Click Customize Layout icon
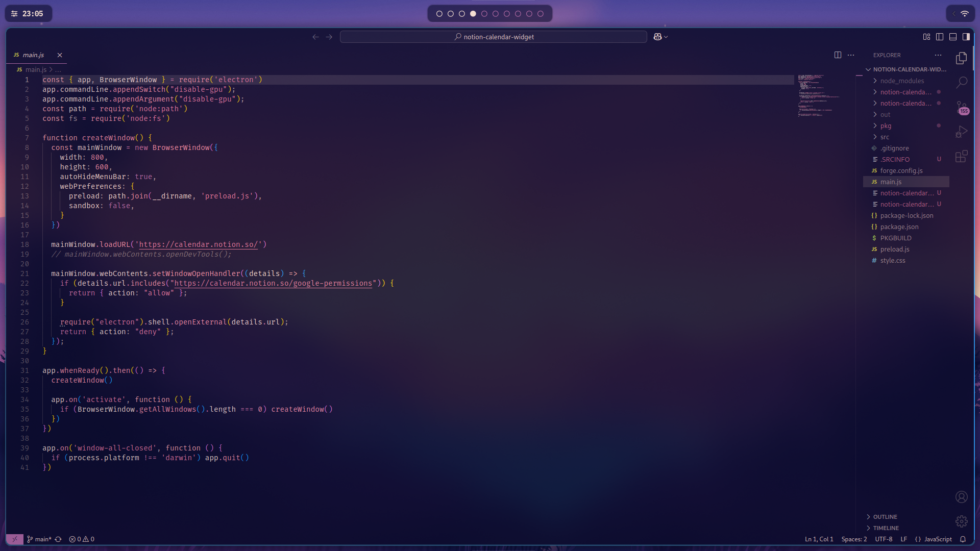This screenshot has height=551, width=980. click(x=926, y=37)
